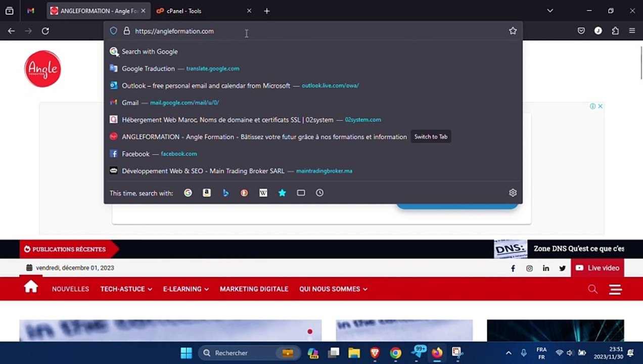
Task: Search history clock icon in URL dropdown
Action: coord(319,193)
